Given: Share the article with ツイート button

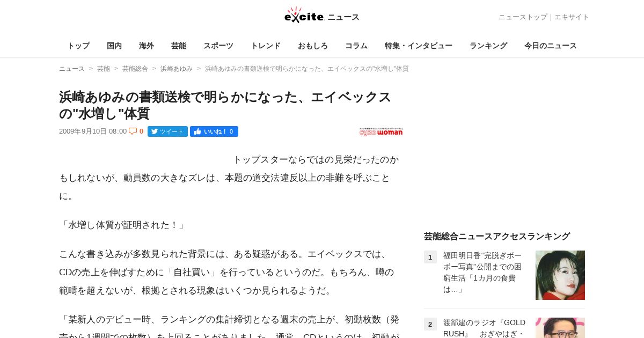Looking at the screenshot, I should [167, 131].
